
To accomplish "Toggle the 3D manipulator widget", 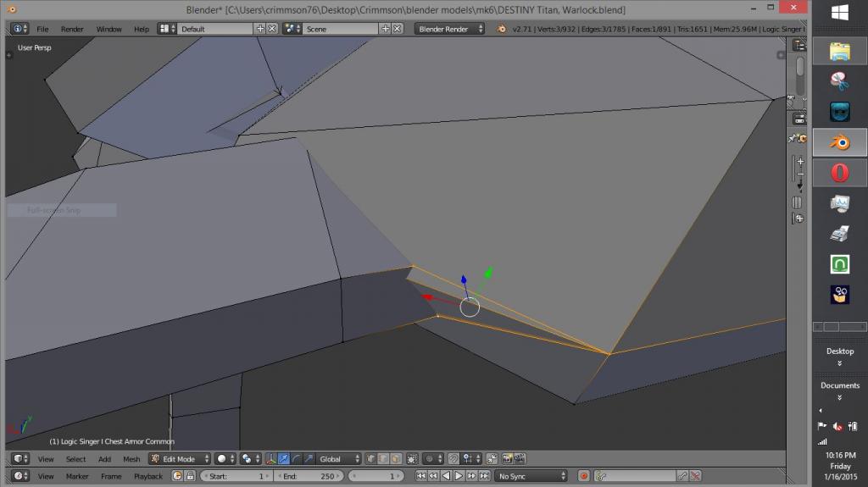I will (270, 459).
